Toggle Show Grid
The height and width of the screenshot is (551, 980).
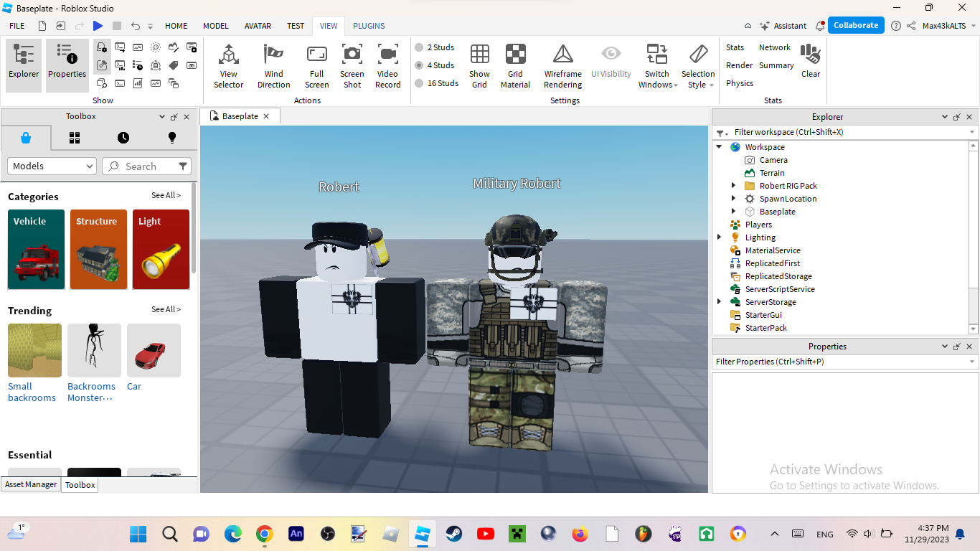point(479,65)
